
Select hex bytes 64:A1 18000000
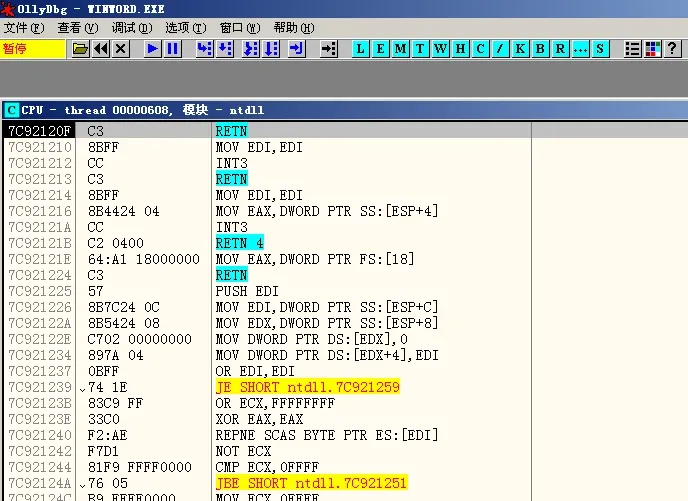143,259
